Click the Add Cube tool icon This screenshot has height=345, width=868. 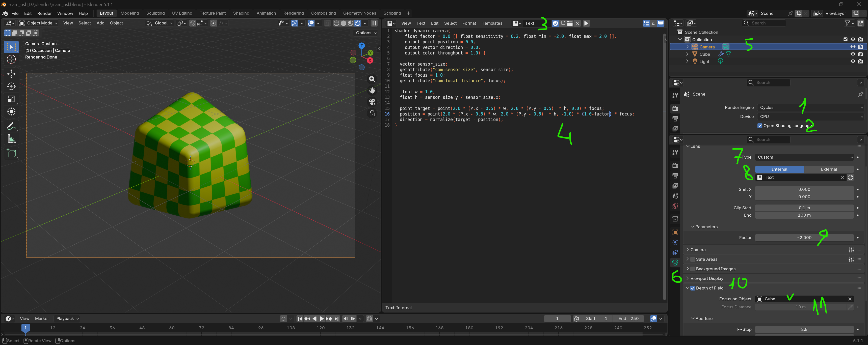[11, 154]
